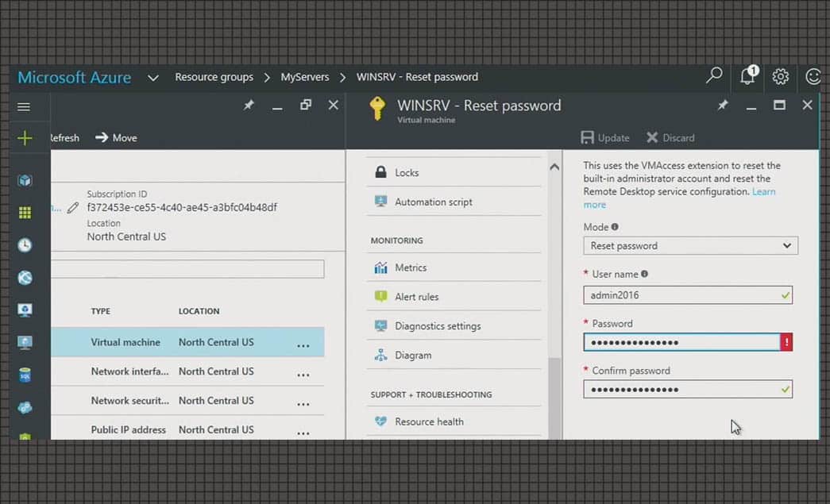The image size is (830, 504).
Task: Open the clock Recent sidebar icon
Action: tap(25, 245)
